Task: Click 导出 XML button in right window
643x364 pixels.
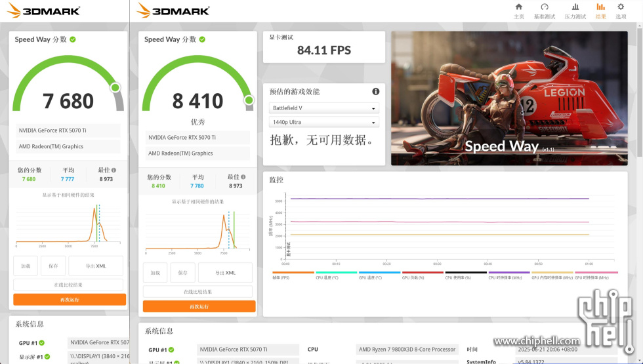Action: click(x=225, y=273)
